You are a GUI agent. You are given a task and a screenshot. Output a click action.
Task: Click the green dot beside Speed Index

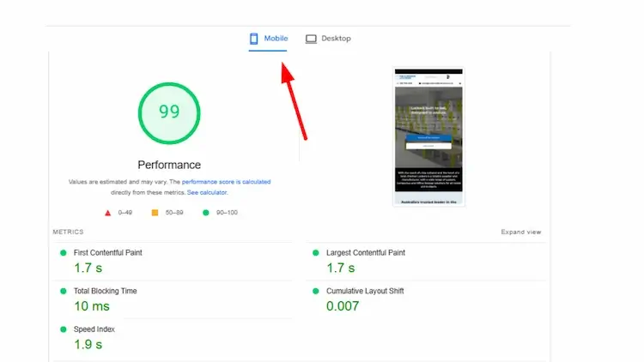pos(63,329)
